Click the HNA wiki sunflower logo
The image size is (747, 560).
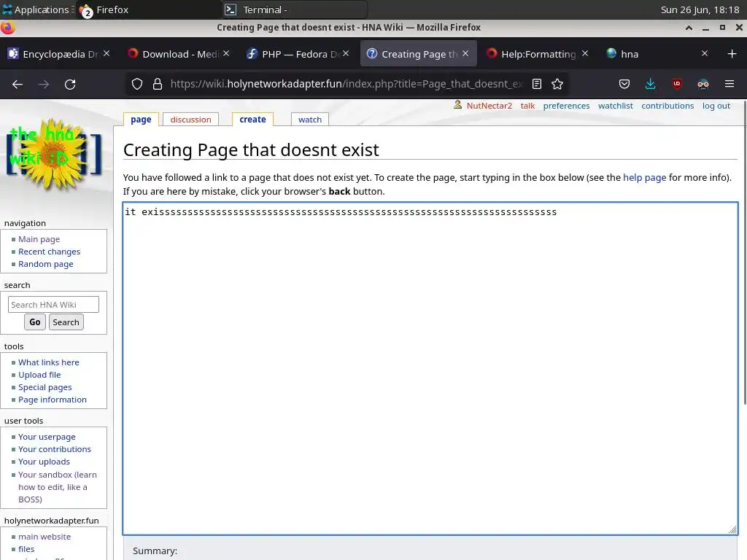coord(54,153)
